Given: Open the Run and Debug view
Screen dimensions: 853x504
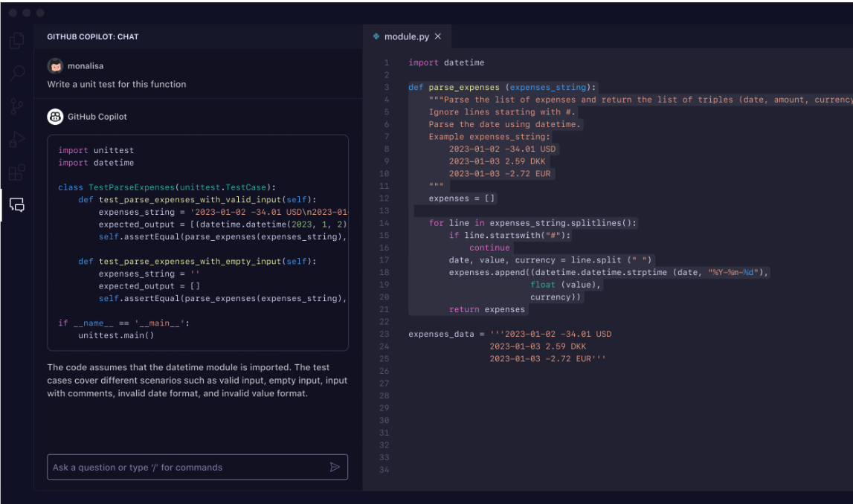Looking at the screenshot, I should coord(16,139).
